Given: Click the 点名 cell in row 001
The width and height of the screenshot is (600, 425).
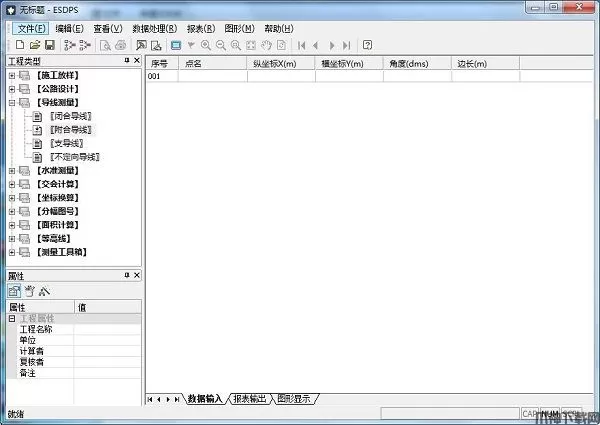Looking at the screenshot, I should click(x=212, y=76).
